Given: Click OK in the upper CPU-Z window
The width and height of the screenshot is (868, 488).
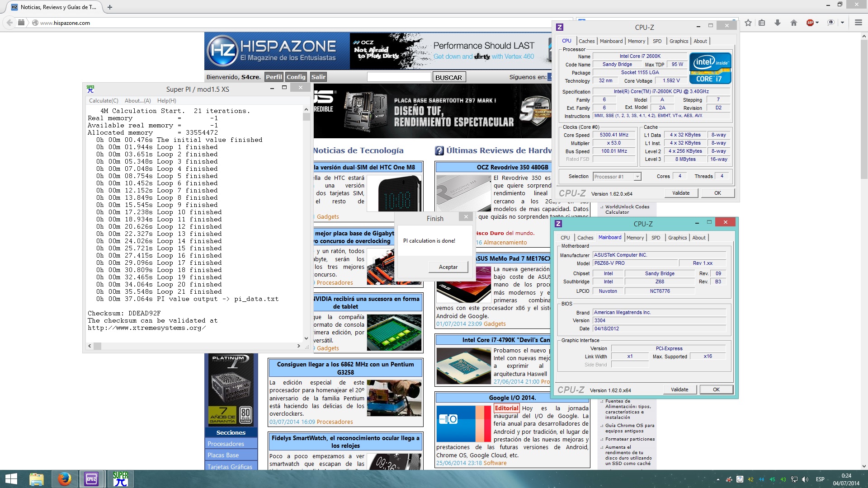Looking at the screenshot, I should tap(717, 193).
